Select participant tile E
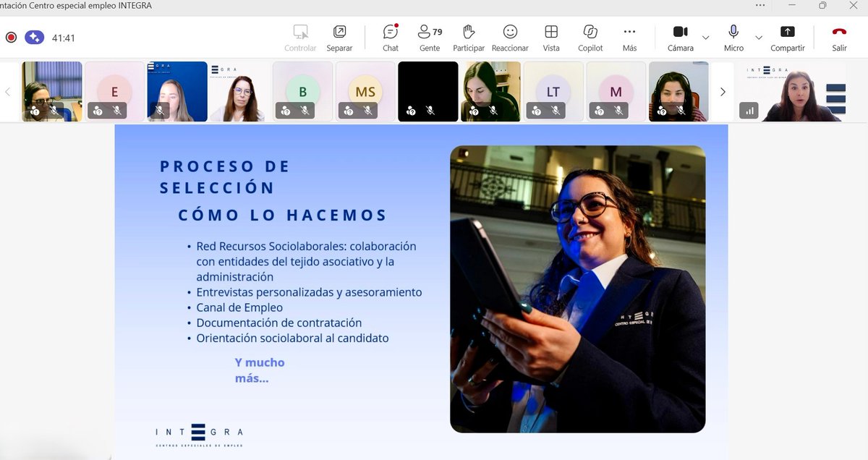Viewport: 868px width, 460px height. click(114, 91)
